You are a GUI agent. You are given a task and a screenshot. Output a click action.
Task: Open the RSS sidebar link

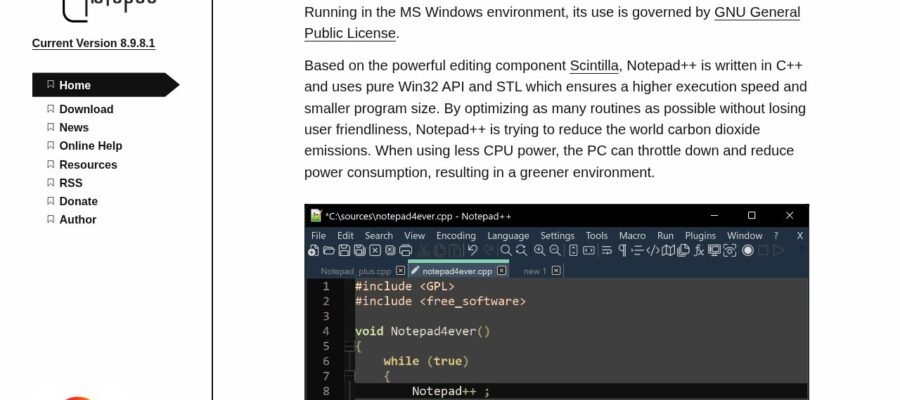pos(71,183)
